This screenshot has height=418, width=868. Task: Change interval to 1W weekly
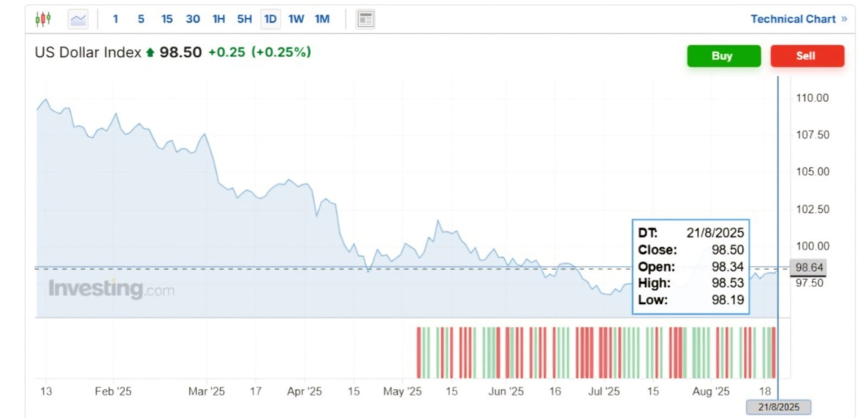click(x=296, y=19)
